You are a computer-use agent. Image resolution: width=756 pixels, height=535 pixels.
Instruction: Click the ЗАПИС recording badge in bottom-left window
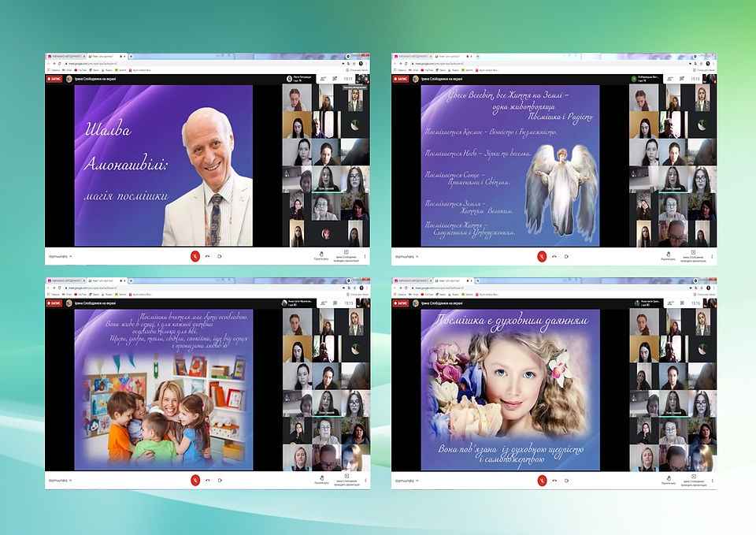54,303
